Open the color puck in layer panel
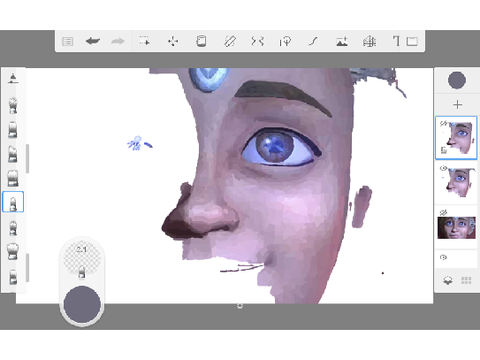 coord(457,80)
